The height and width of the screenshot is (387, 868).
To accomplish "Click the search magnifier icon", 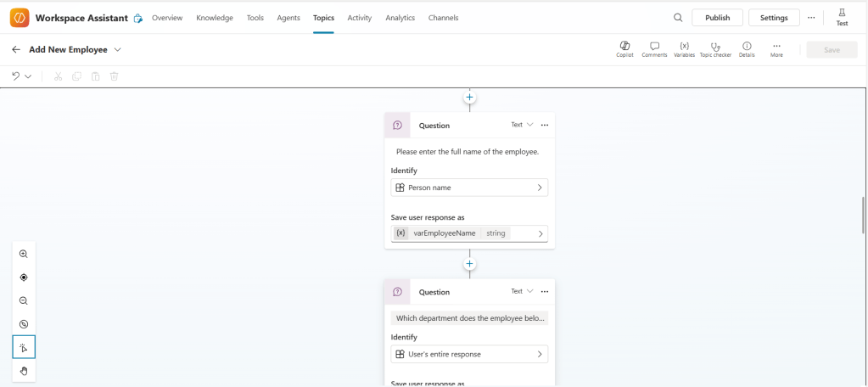I will [678, 18].
